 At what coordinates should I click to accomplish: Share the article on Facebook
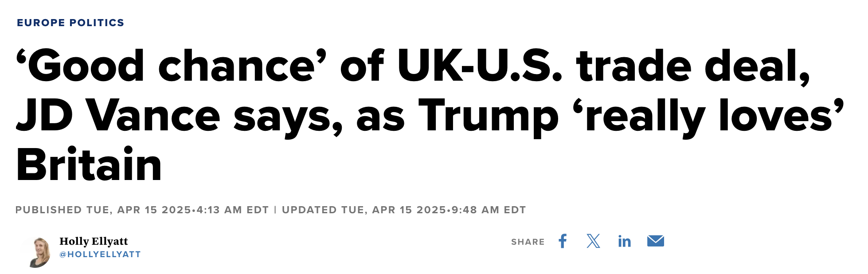point(563,241)
